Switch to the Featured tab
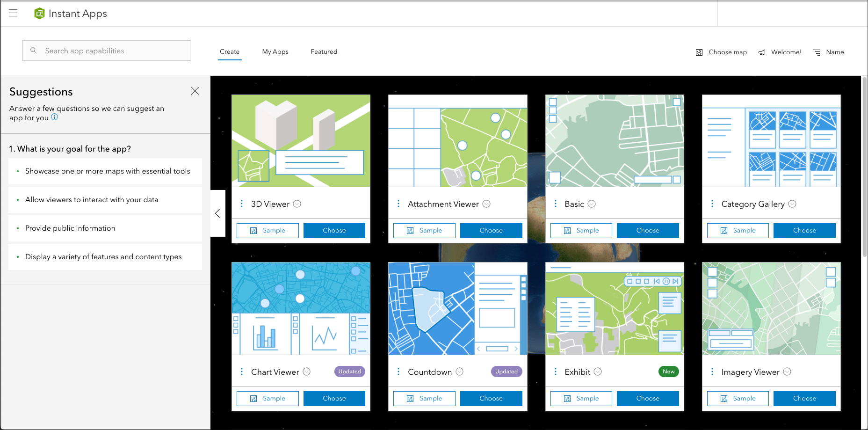The height and width of the screenshot is (430, 868). point(324,51)
